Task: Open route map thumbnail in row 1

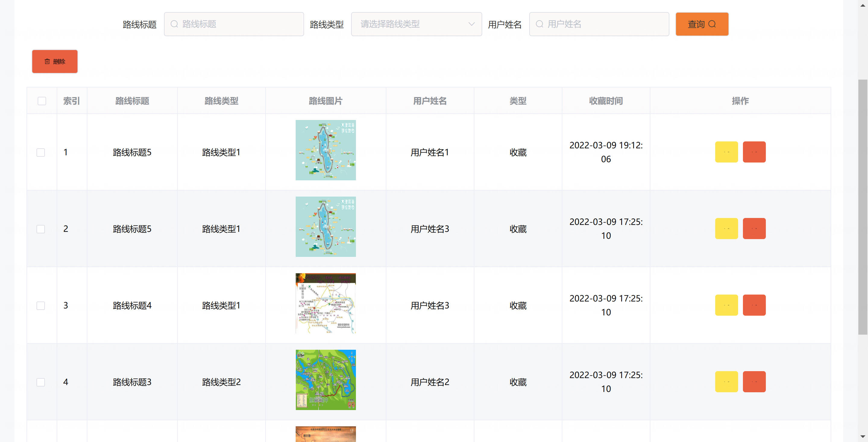Action: [x=325, y=150]
